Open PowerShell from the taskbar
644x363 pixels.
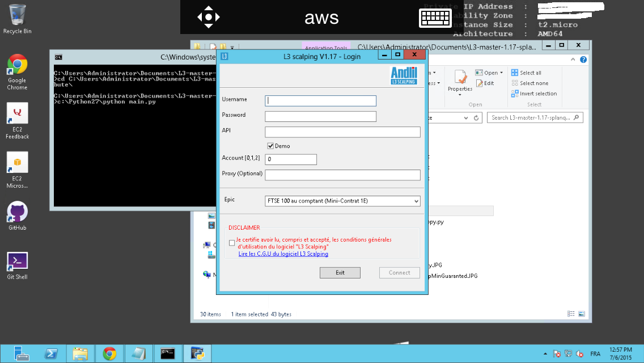point(51,353)
